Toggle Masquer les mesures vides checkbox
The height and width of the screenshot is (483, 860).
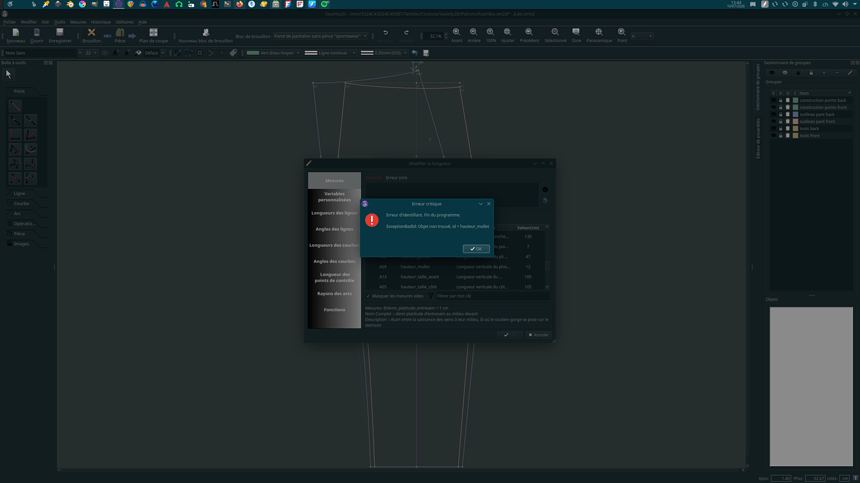coord(395,296)
